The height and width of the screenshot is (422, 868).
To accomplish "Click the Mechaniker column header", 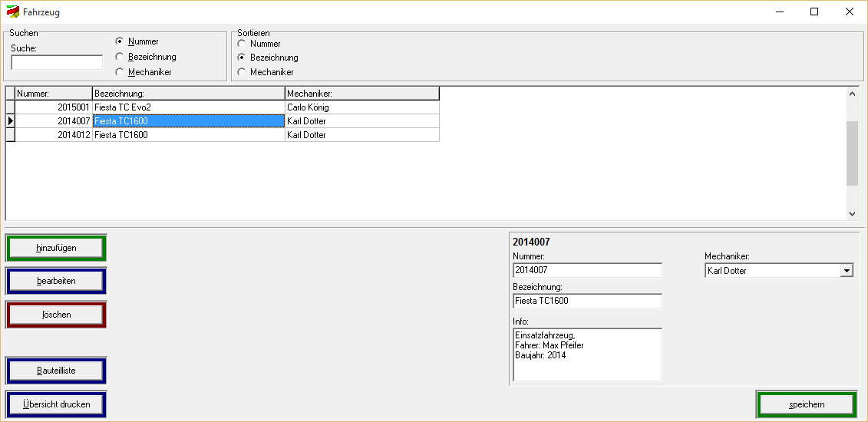I will 362,94.
